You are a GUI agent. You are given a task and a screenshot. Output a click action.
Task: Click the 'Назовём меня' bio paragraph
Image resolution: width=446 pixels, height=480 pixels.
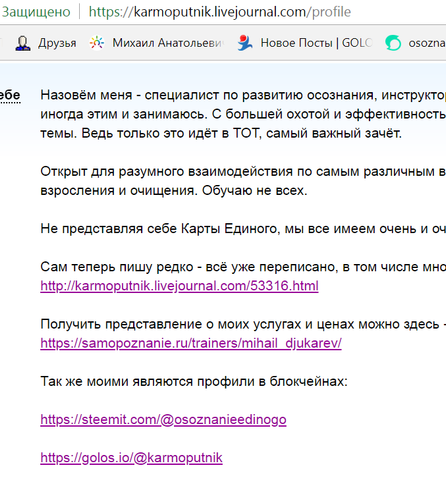click(x=243, y=114)
